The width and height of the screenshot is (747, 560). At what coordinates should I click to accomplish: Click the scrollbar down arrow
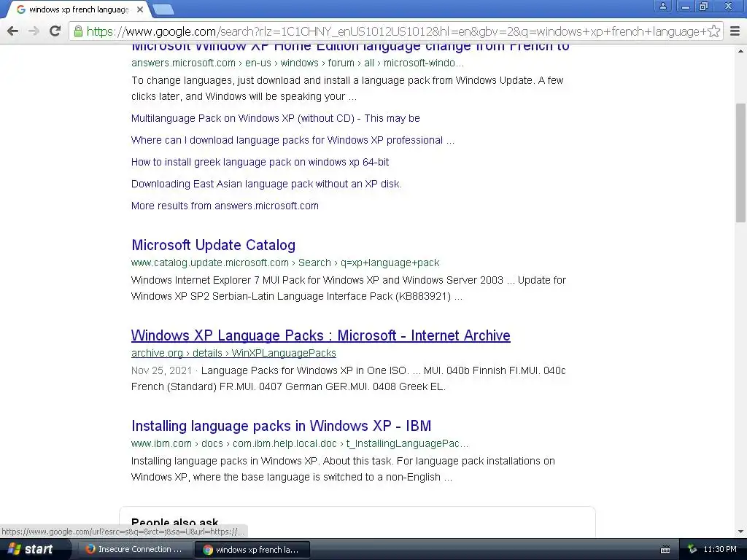click(x=740, y=532)
